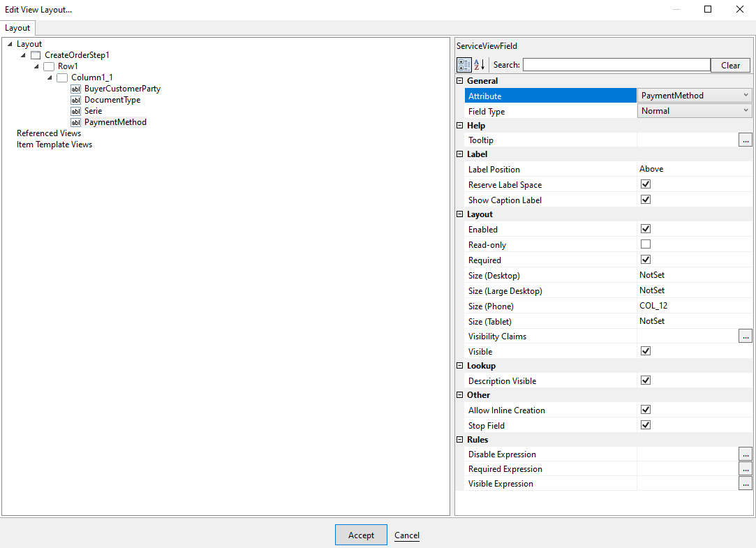Image resolution: width=756 pixels, height=548 pixels.
Task: Click the BuyerCustomerParty field icon
Action: coord(75,89)
